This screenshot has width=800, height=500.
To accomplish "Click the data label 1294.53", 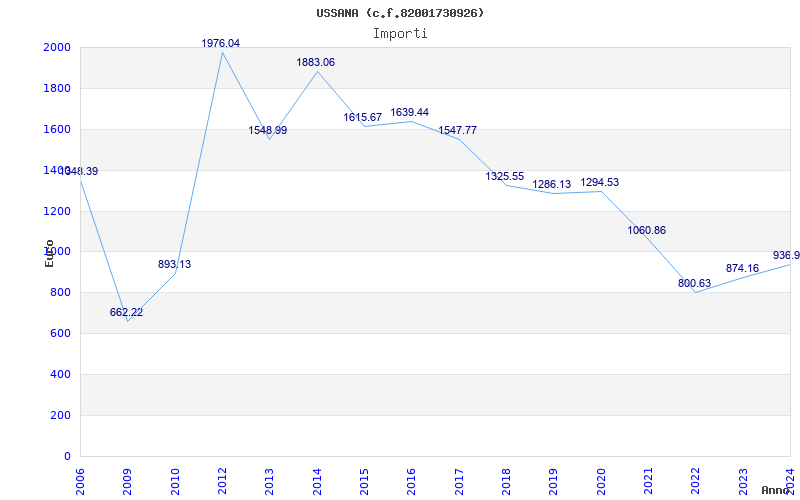I will pos(599,182).
